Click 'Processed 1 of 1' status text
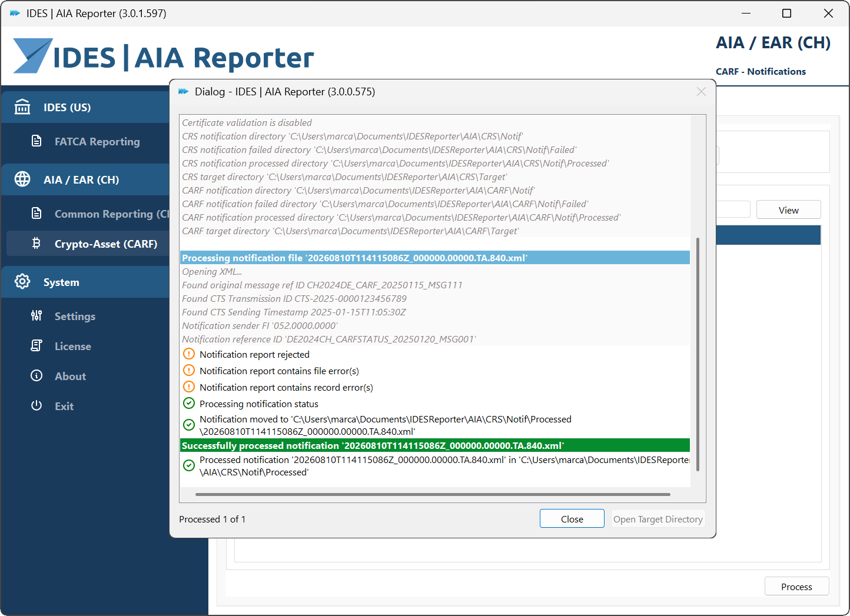This screenshot has width=850, height=616. pyautogui.click(x=213, y=519)
